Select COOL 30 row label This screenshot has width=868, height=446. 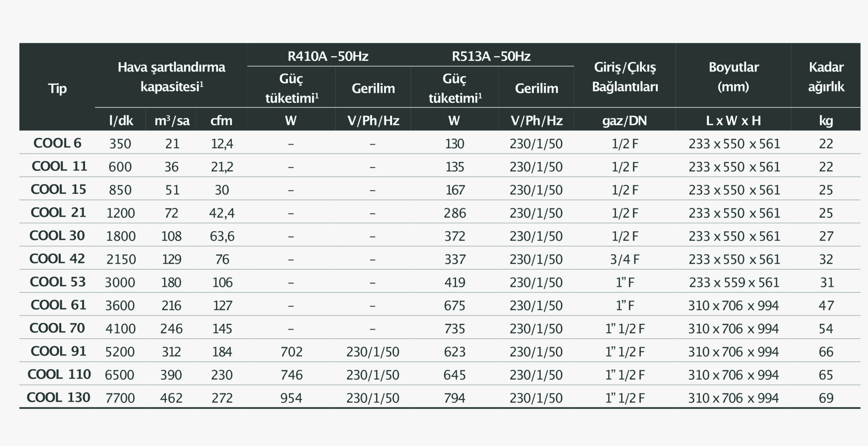click(x=57, y=235)
